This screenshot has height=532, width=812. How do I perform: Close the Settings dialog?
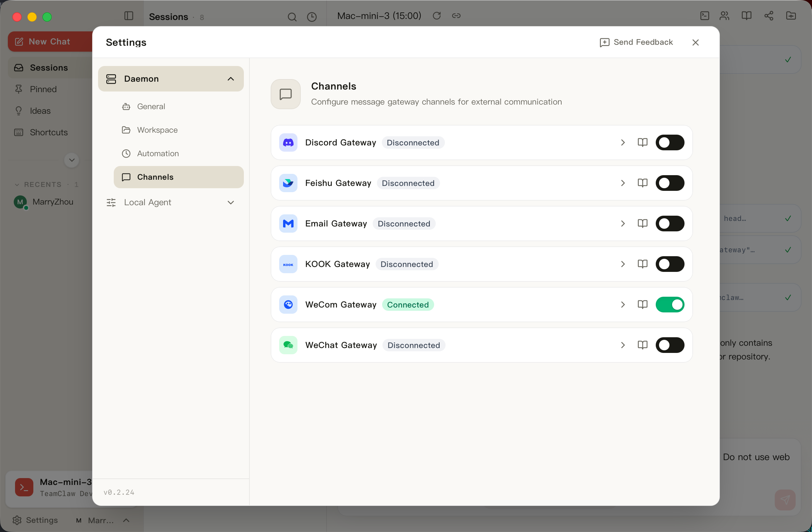(x=695, y=42)
